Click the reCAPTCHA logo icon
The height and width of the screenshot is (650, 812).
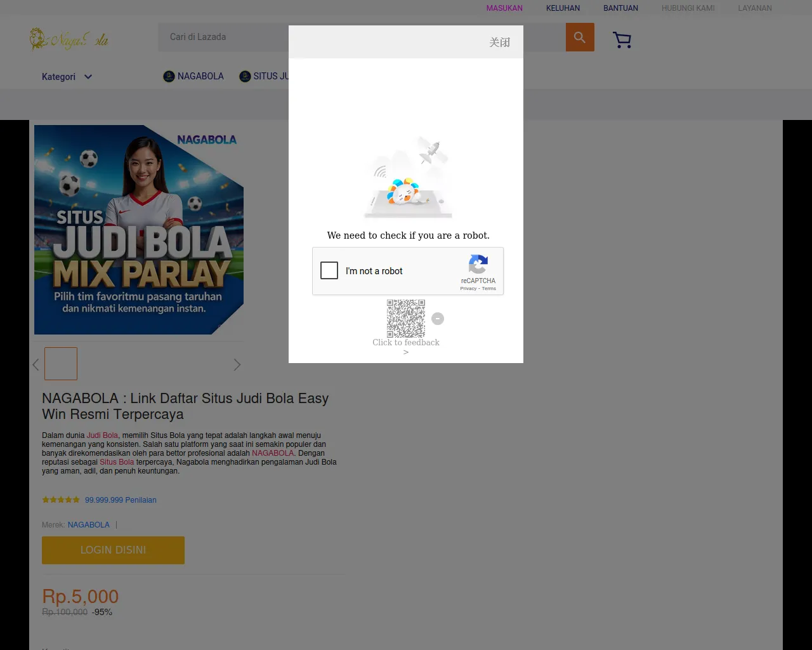[478, 264]
